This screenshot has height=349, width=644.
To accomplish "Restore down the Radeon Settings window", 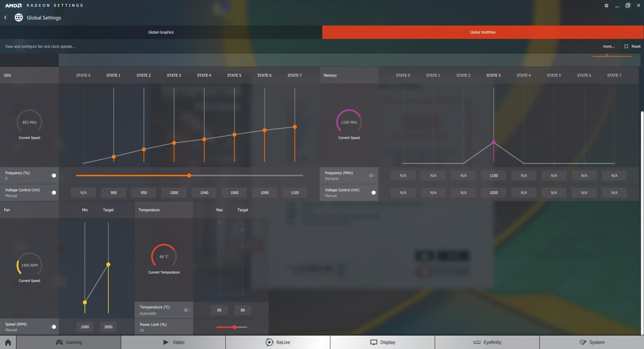I will (628, 5).
